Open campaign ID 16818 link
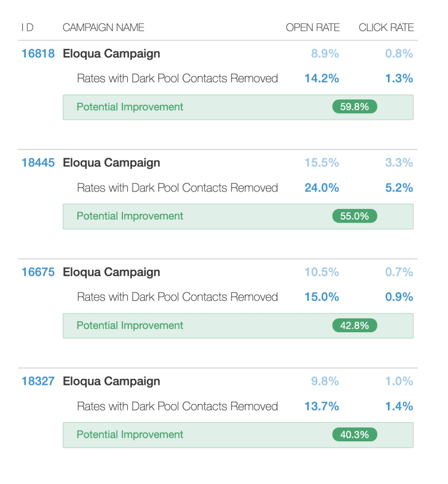This screenshot has width=448, height=484. pyautogui.click(x=38, y=54)
